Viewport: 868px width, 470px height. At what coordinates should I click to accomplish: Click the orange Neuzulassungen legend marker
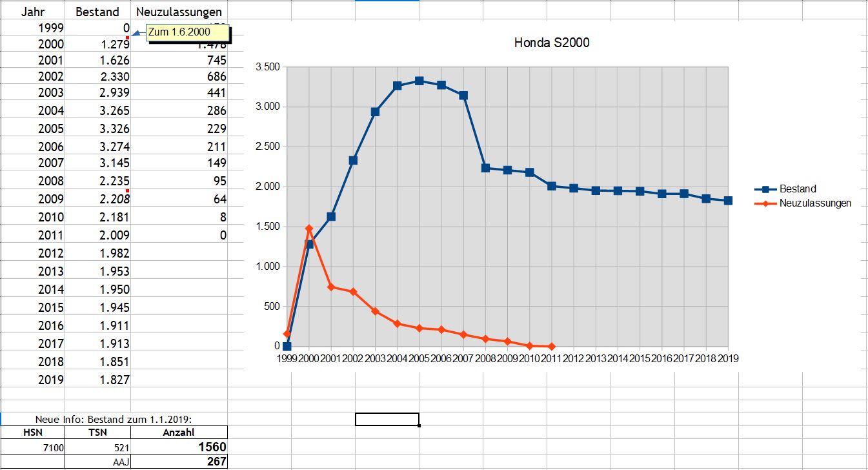(x=766, y=203)
